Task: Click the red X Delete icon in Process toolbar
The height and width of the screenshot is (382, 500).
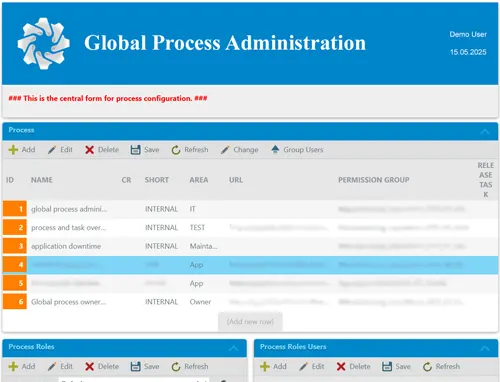Action: coord(89,150)
